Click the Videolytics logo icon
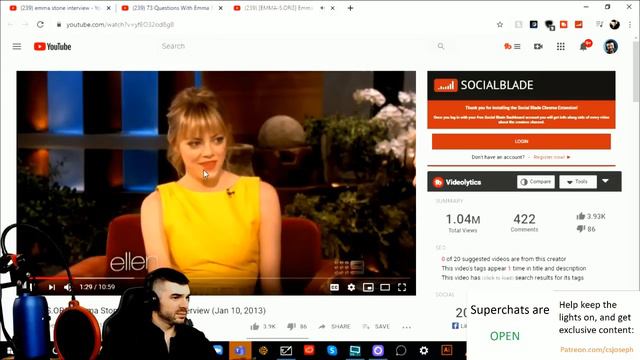This screenshot has width=640, height=360. click(438, 182)
